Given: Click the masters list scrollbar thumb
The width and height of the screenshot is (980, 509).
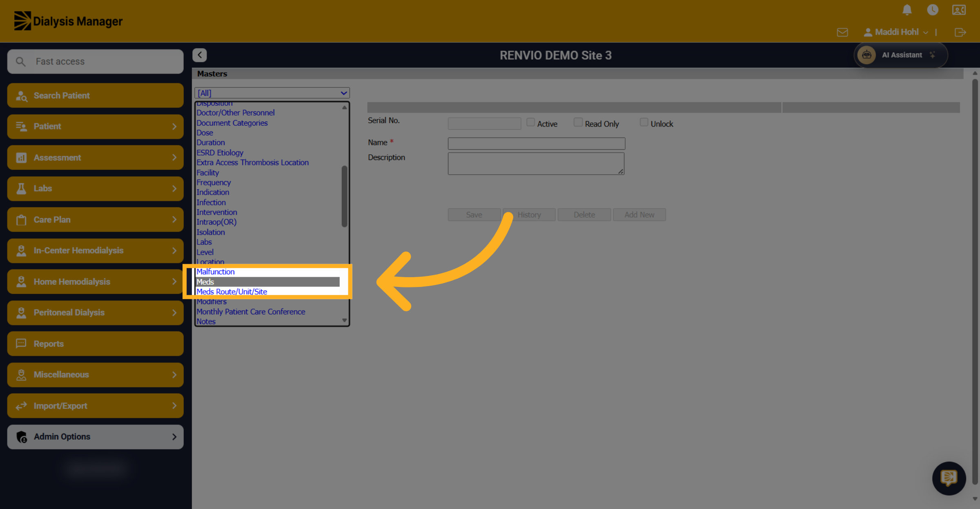Looking at the screenshot, I should pos(344,196).
